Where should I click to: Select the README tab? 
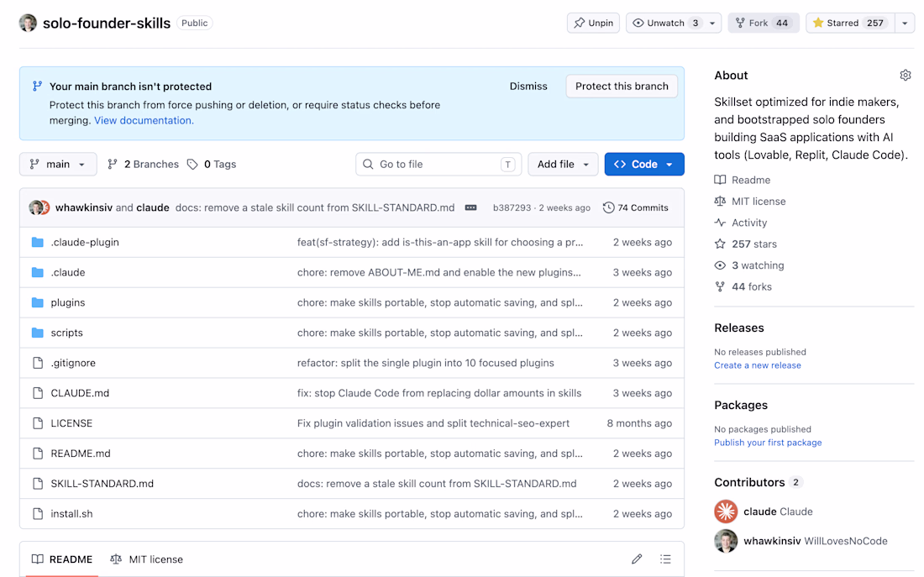click(62, 559)
